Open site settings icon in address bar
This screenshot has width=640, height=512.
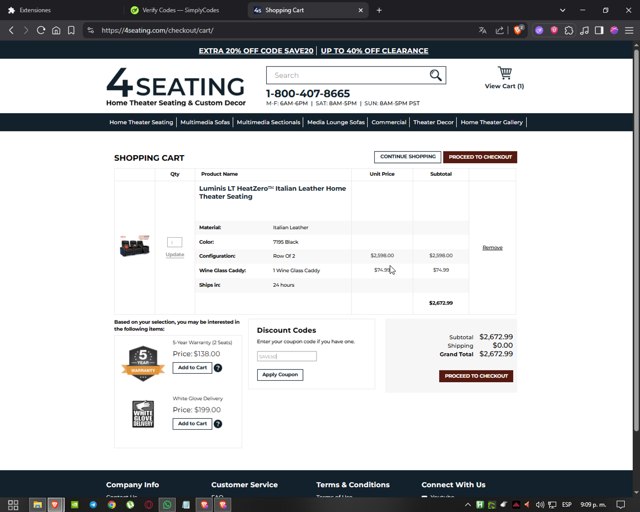[x=91, y=30]
